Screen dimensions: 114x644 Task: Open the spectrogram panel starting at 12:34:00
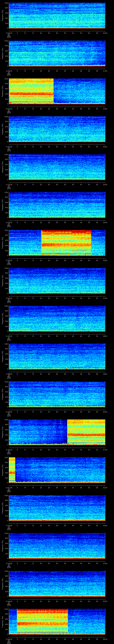point(57,205)
